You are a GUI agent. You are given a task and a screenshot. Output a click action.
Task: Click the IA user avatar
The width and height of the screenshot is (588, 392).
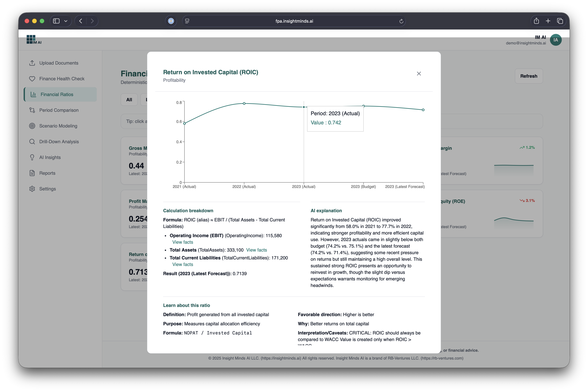(556, 40)
